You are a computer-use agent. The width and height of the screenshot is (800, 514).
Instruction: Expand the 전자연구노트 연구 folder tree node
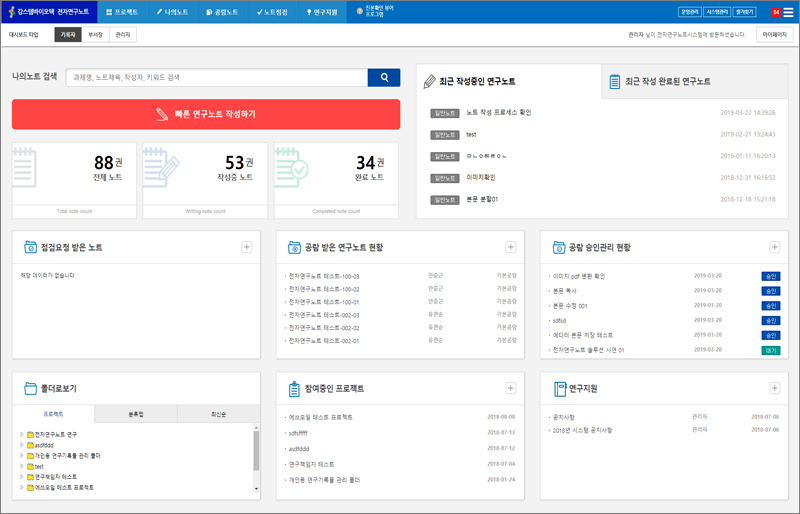[22, 435]
